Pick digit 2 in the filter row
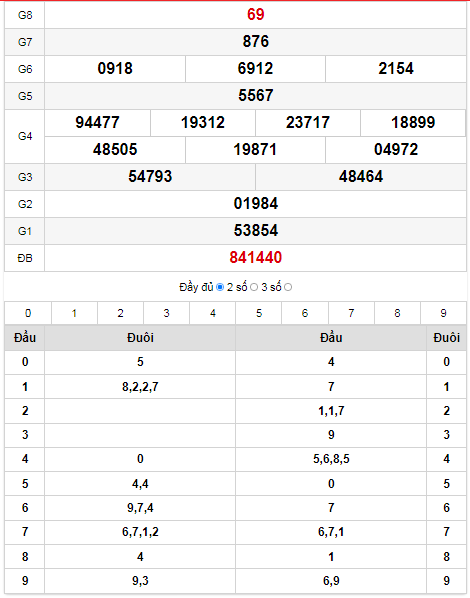The image size is (470, 598). coord(121,313)
